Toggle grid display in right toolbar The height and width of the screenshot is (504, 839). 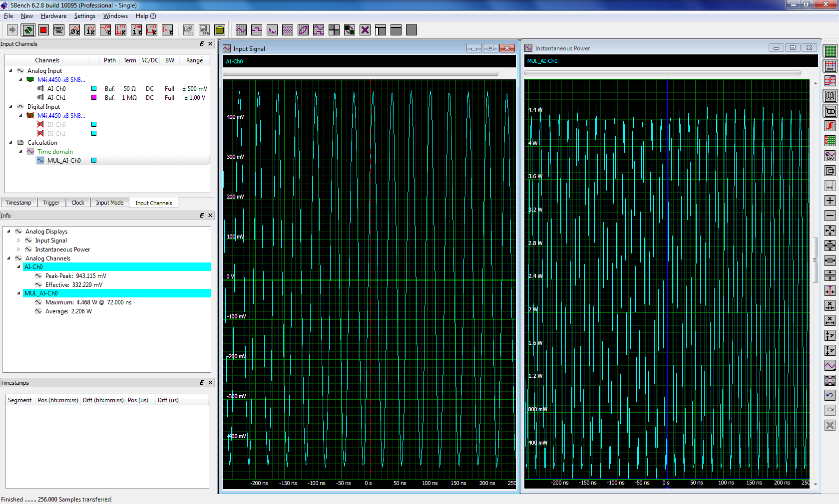[x=830, y=51]
